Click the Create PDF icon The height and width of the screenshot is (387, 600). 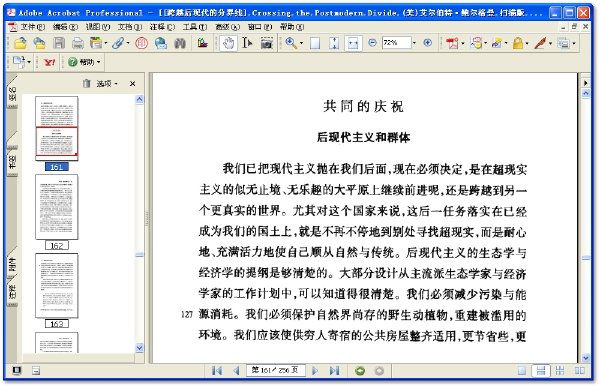click(x=452, y=43)
